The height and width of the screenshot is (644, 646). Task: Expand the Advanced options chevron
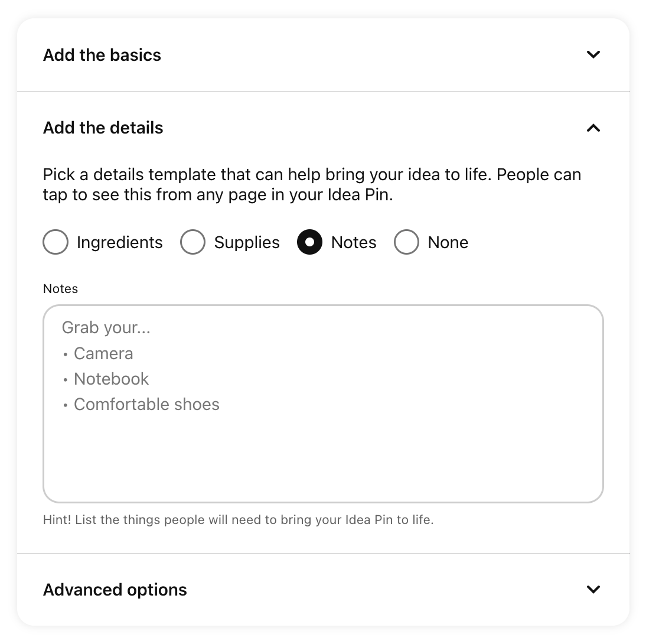(x=594, y=589)
